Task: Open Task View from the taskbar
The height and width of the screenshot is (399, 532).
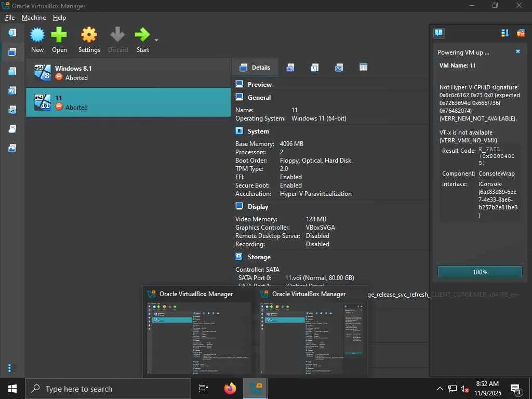Action: coord(204,389)
